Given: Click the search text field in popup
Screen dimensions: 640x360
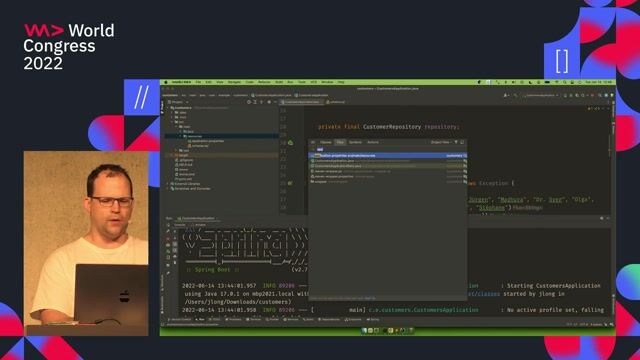Looking at the screenshot, I should pyautogui.click(x=388, y=149).
